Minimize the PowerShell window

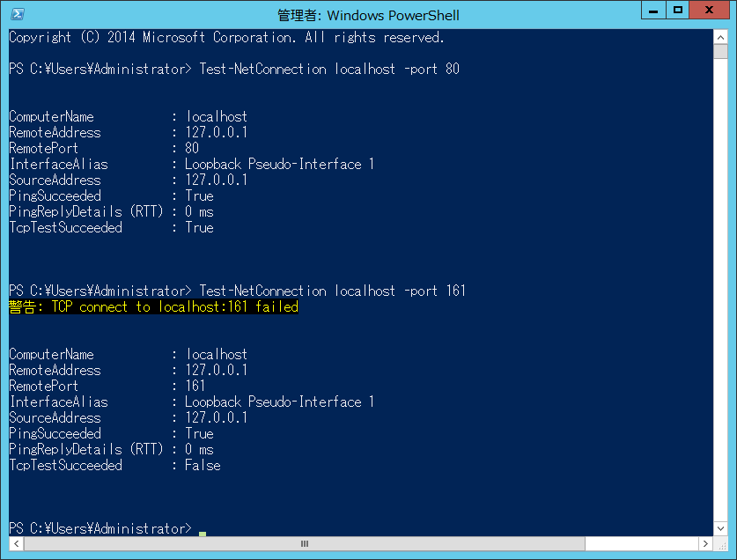tap(653, 11)
